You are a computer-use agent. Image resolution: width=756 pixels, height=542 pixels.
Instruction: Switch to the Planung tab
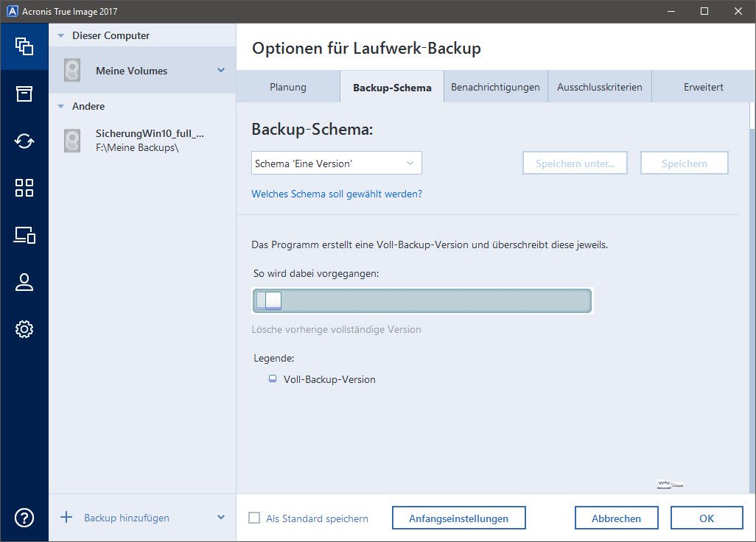coord(287,87)
